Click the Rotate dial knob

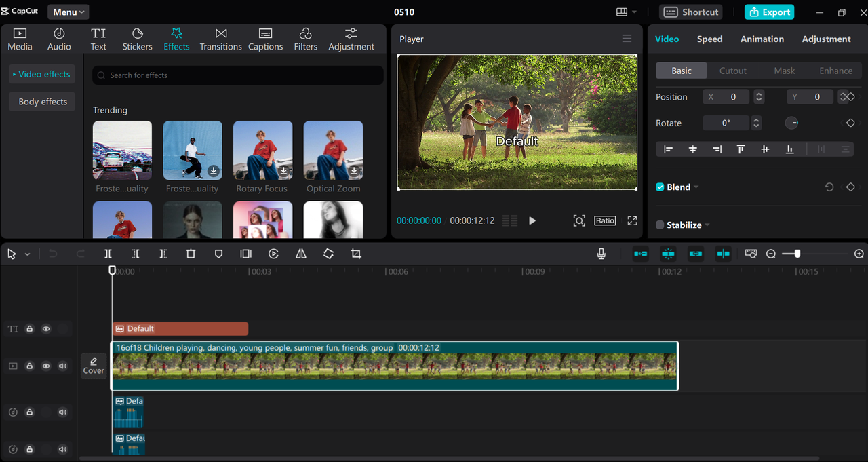pos(791,123)
